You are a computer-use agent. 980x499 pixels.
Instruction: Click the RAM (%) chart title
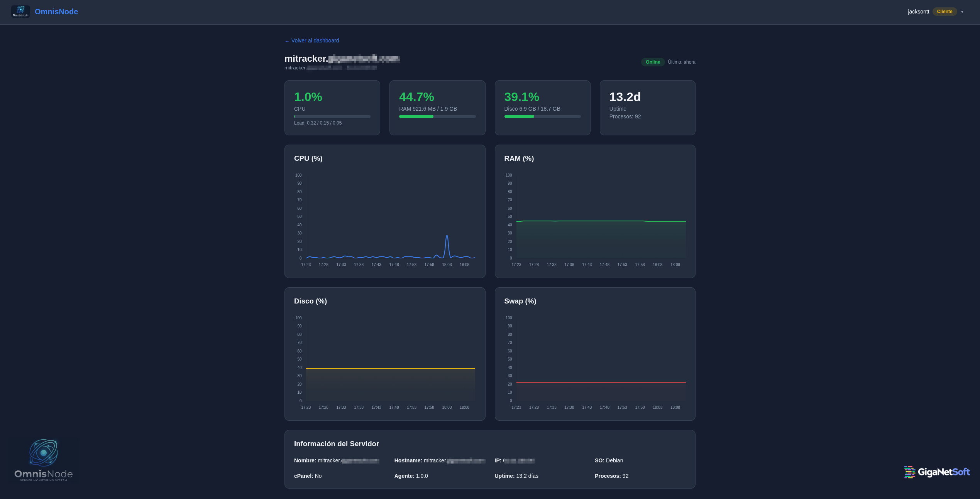(519, 158)
